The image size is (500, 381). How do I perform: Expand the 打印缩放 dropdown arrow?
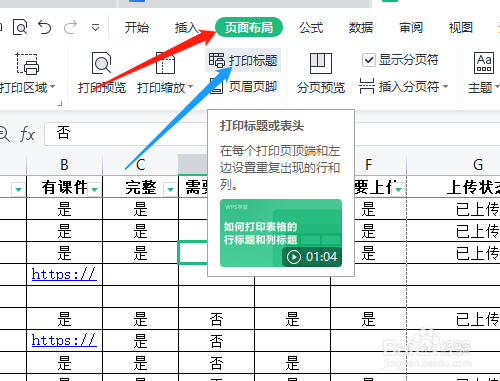[190, 87]
